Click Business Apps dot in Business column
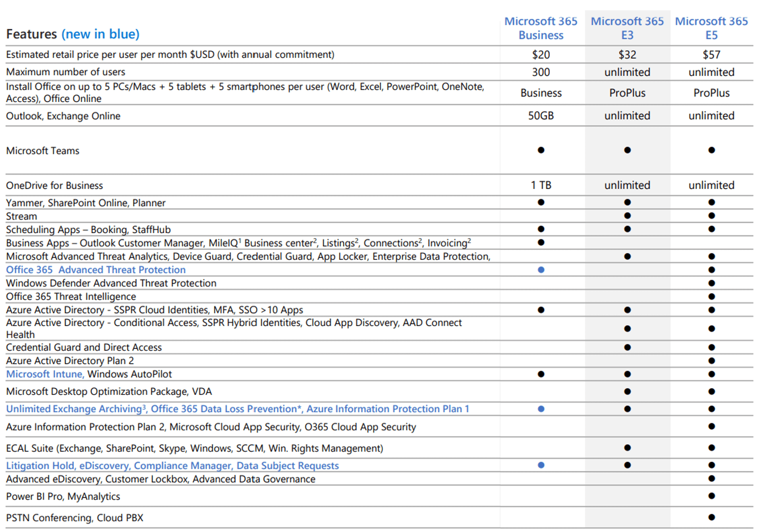Image resolution: width=757 pixels, height=532 pixels. [541, 242]
